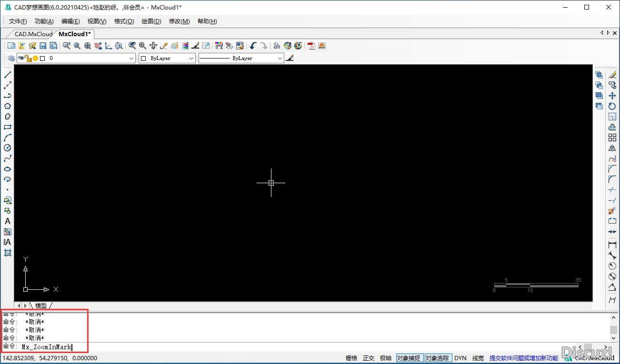The image size is (620, 364).
Task: Open the 编辑(E) menu
Action: [70, 21]
